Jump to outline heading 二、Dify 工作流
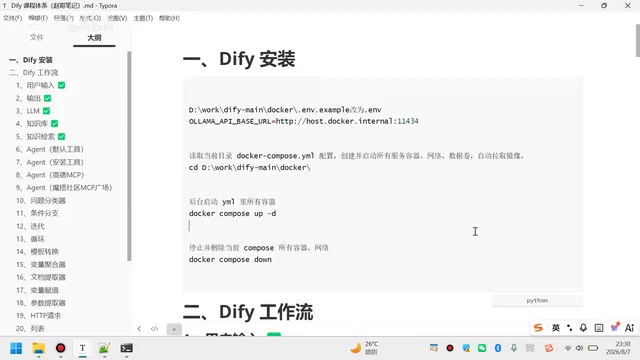The width and height of the screenshot is (640, 360). [x=33, y=73]
